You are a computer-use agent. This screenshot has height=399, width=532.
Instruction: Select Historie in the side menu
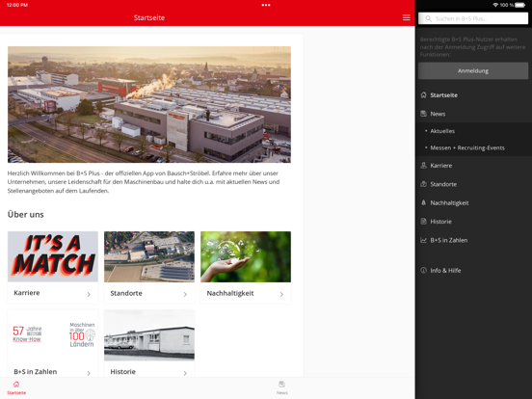(440, 222)
